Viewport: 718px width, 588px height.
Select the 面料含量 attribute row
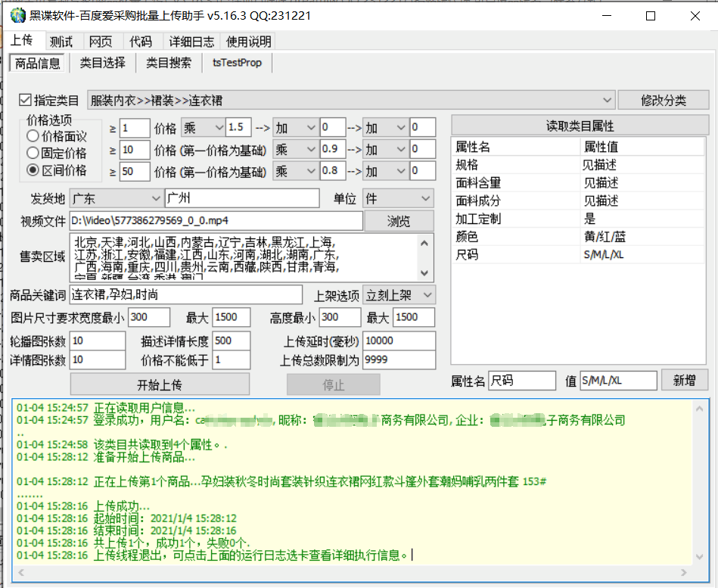click(578, 182)
